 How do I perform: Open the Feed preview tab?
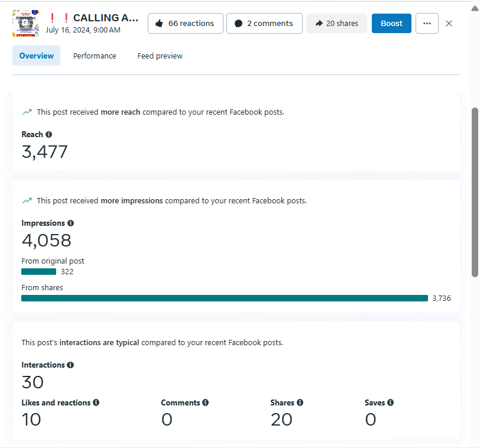160,56
